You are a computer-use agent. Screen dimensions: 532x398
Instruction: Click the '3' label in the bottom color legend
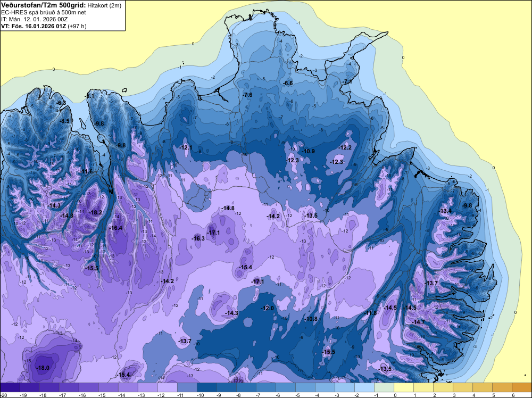(454, 395)
